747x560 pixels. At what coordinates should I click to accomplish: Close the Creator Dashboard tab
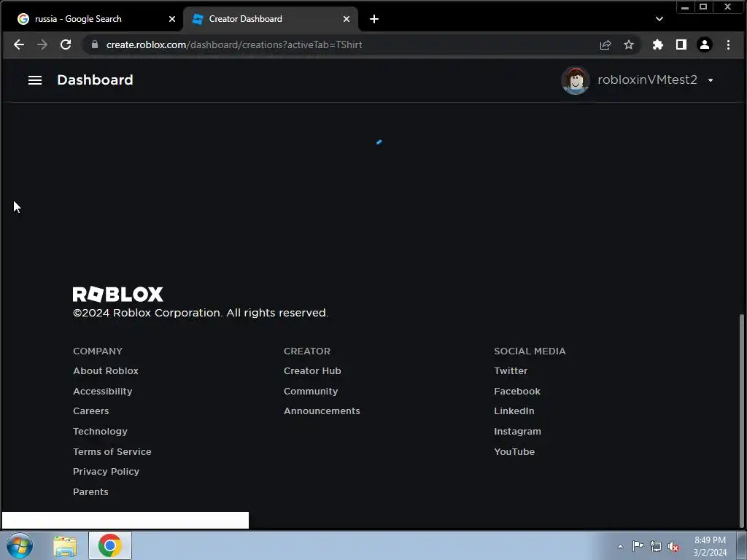coord(347,19)
